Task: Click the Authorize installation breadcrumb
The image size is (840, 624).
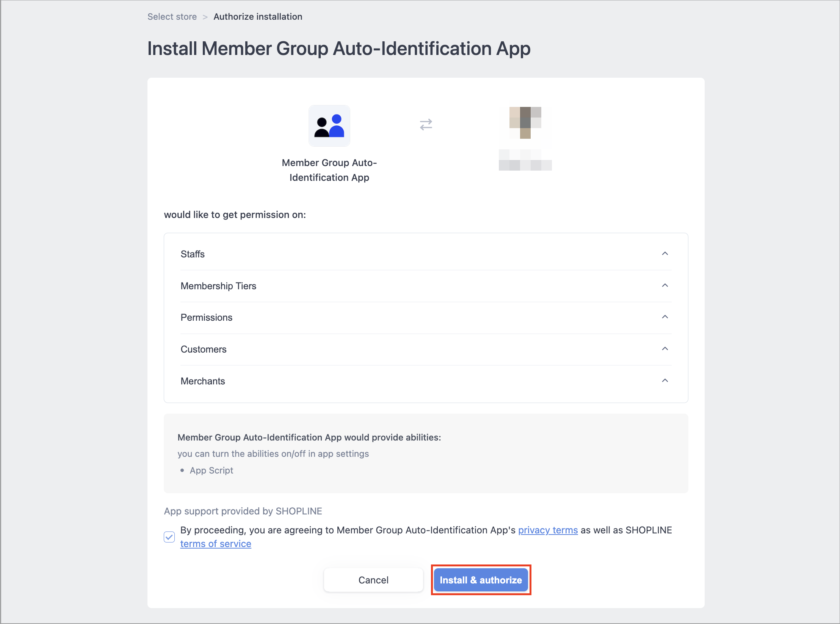Action: 258,17
